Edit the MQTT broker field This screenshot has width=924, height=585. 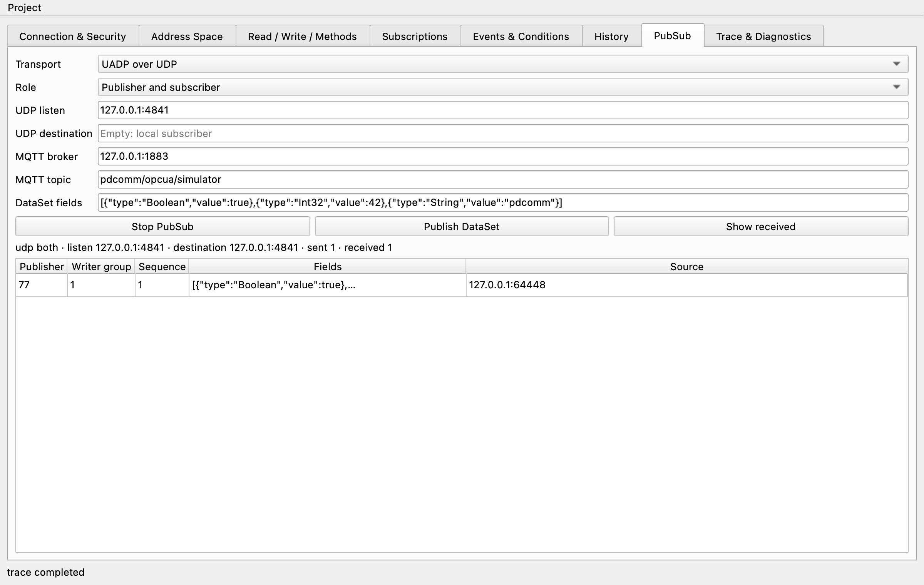coord(503,156)
